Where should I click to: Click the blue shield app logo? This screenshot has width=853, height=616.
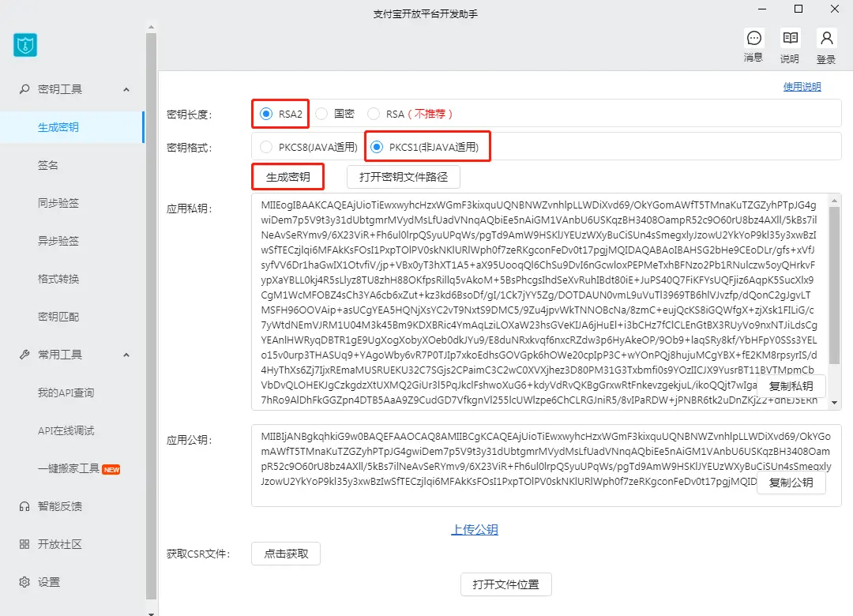(x=25, y=44)
